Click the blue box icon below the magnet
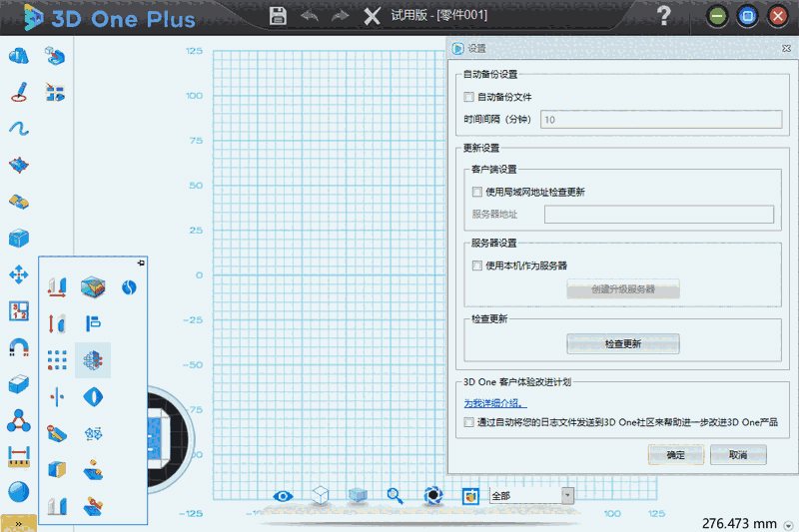Screen dimensions: 799x532 coord(19,384)
